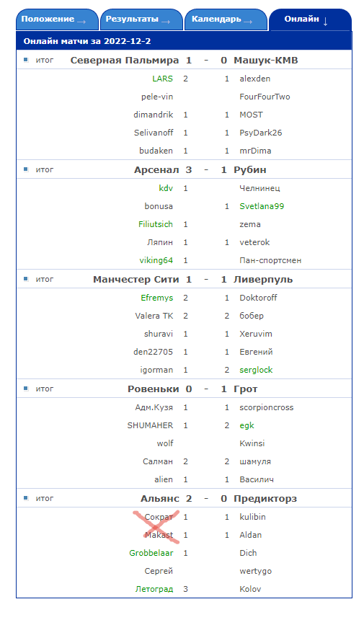Open the Efremys player link
The height and width of the screenshot is (625, 364).
click(x=156, y=298)
